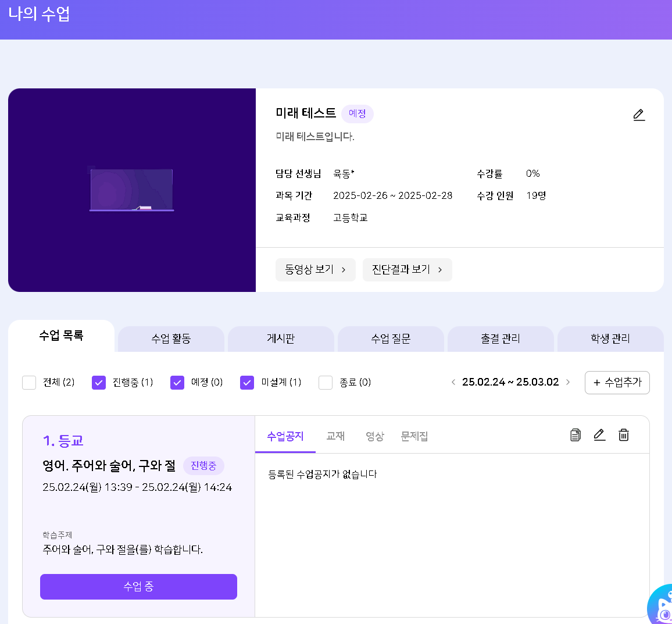Open 진단결과 보기 with chevron
This screenshot has width=672, height=624.
click(x=407, y=270)
